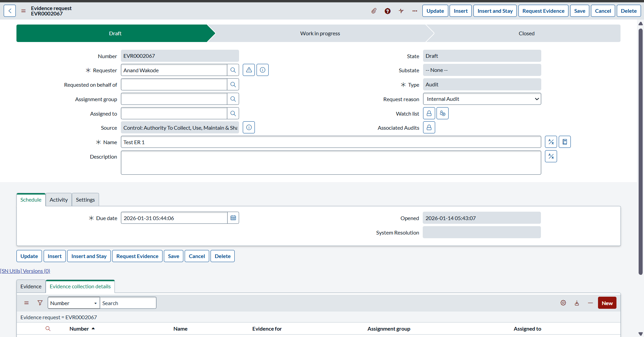644x337 pixels.
Task: Click Request Evidence button in header
Action: 543,11
